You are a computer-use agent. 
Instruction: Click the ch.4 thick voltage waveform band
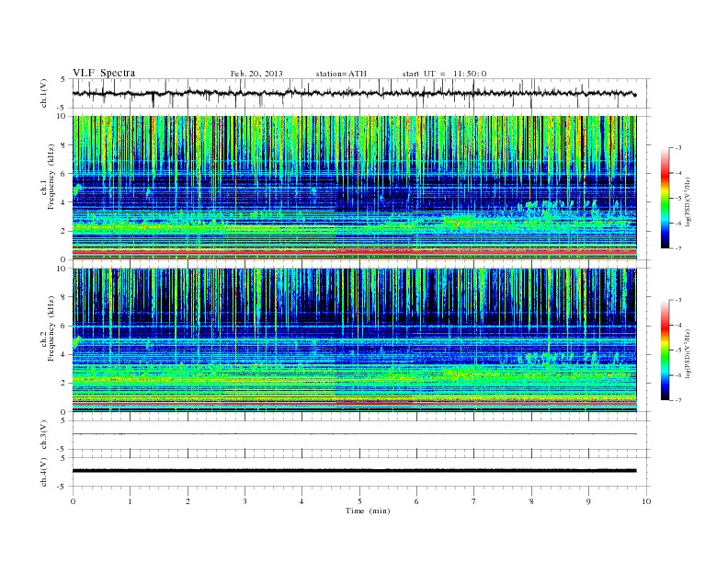pos(354,471)
